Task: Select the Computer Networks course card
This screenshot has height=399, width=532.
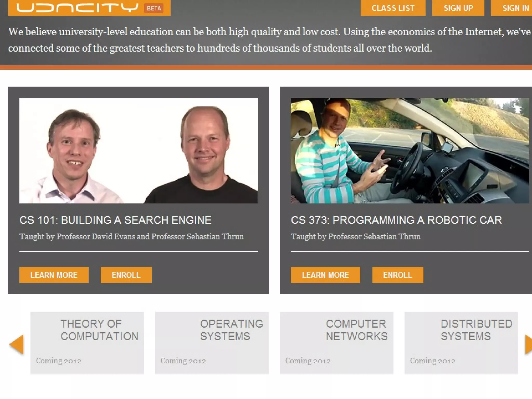Action: tap(337, 343)
